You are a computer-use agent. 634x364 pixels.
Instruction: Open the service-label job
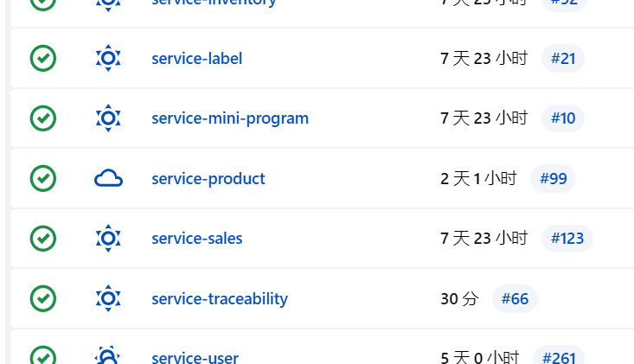coord(196,59)
